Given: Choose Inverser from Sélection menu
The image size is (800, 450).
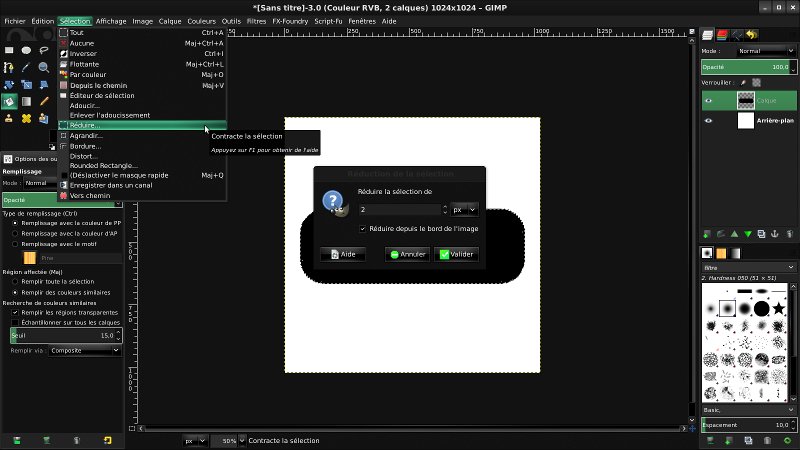Looking at the screenshot, I should (142, 54).
